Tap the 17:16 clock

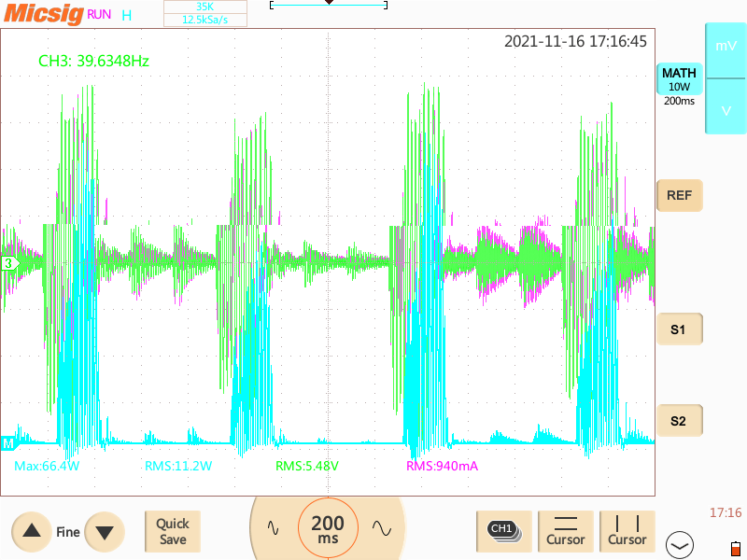tap(726, 512)
